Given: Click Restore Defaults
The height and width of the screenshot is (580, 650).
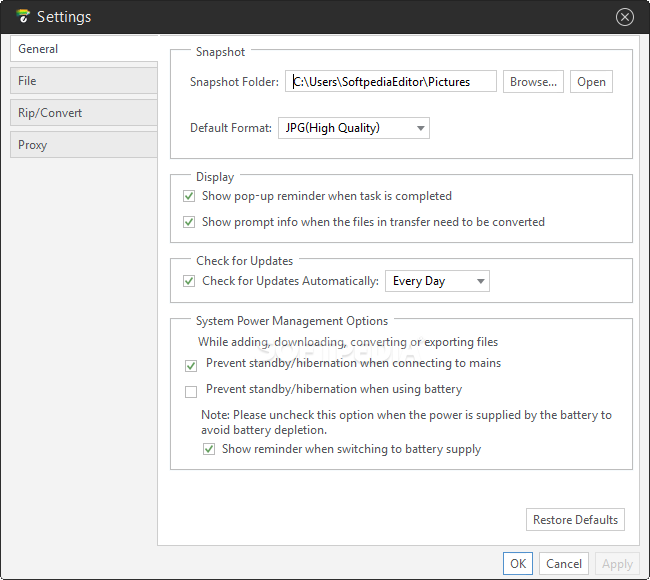Looking at the screenshot, I should (575, 519).
